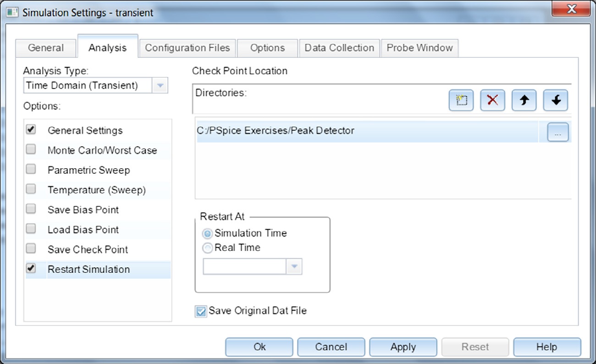Select the Real Time radio button
The image size is (596, 364).
(208, 248)
